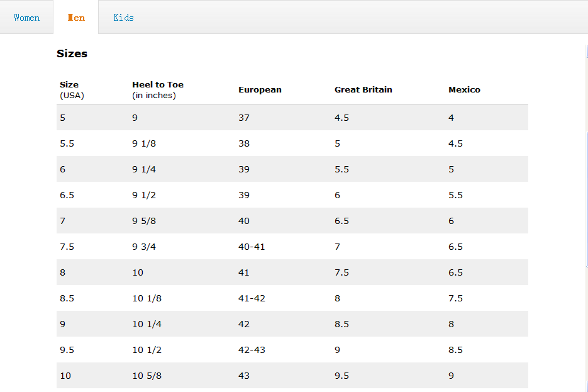
Task: Click the Heel to Toe 9 3/4 cell
Action: click(x=144, y=247)
